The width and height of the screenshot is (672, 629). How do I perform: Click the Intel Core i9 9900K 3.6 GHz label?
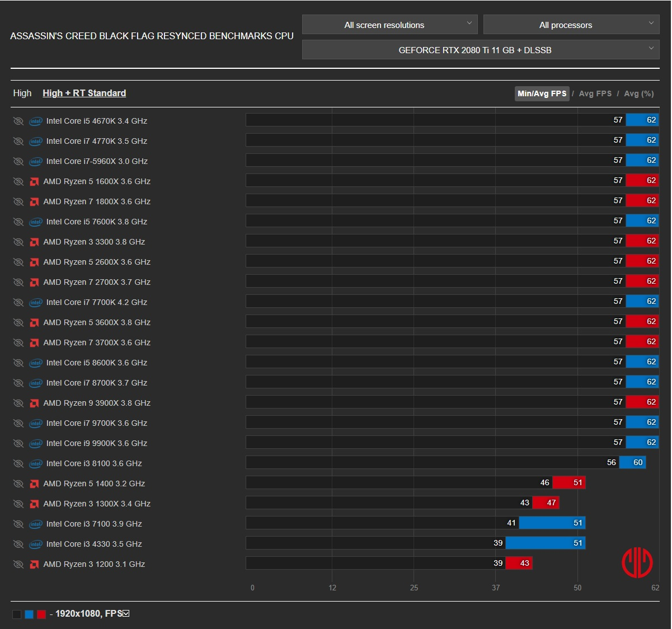(x=97, y=443)
